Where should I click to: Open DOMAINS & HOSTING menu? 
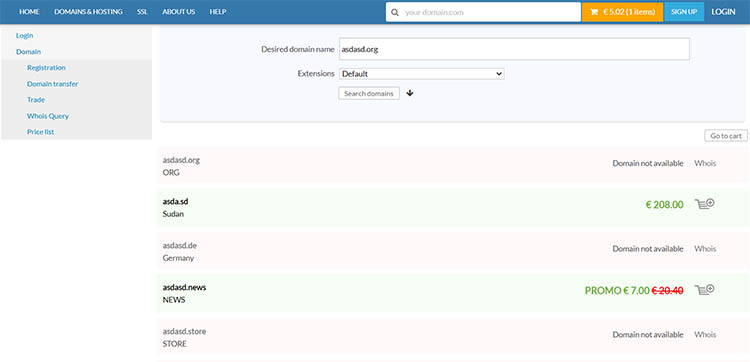[88, 12]
